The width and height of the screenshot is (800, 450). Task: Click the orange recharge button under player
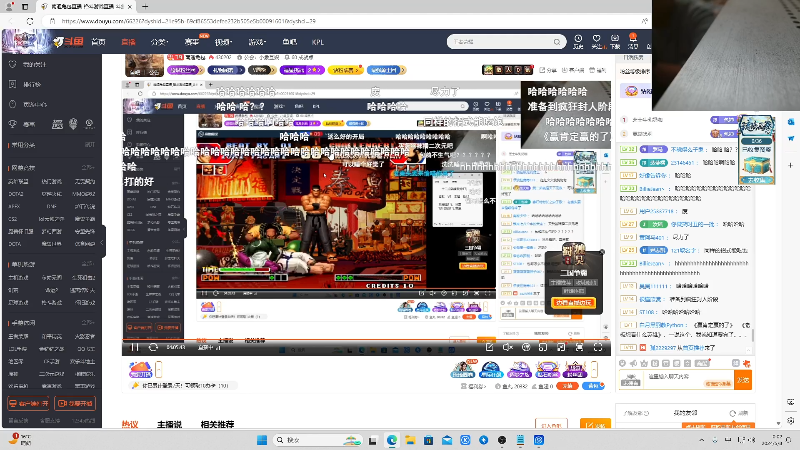(567, 386)
